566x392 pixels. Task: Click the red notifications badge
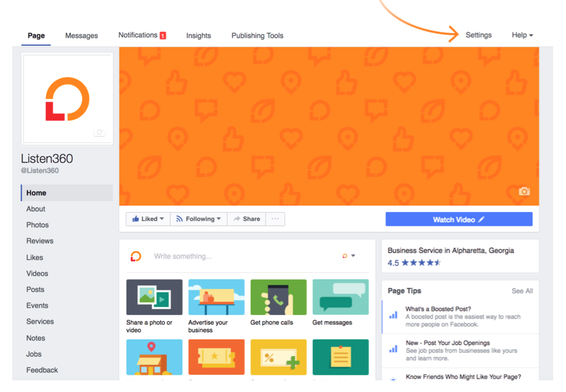(x=163, y=36)
